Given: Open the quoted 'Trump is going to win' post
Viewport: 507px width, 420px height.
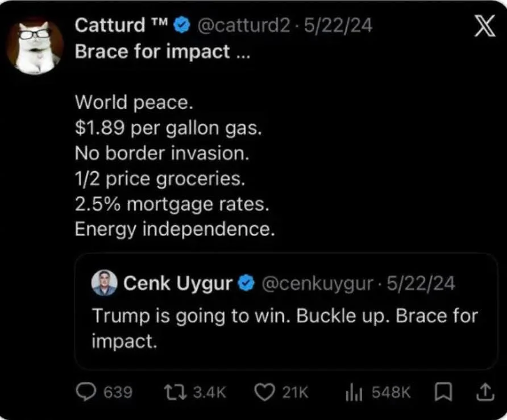Looking at the screenshot, I should pyautogui.click(x=286, y=311).
